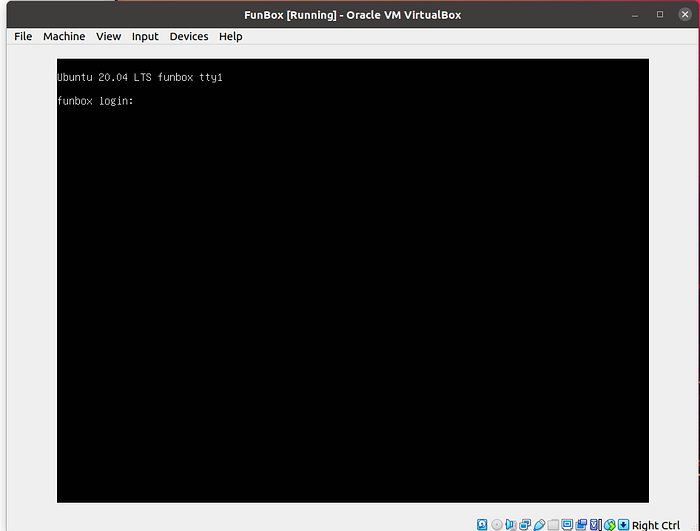
Task: Open the Input menu
Action: point(145,37)
